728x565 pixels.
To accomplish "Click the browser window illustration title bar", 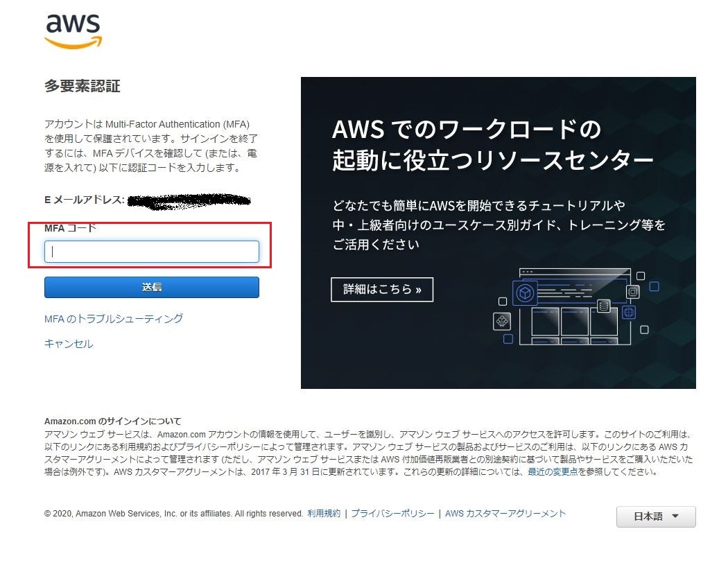I will (x=575, y=272).
